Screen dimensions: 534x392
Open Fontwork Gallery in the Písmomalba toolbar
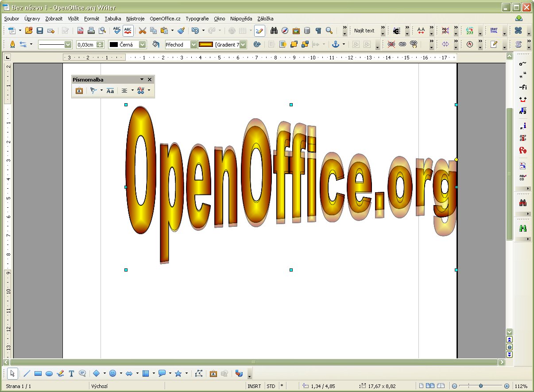[79, 90]
